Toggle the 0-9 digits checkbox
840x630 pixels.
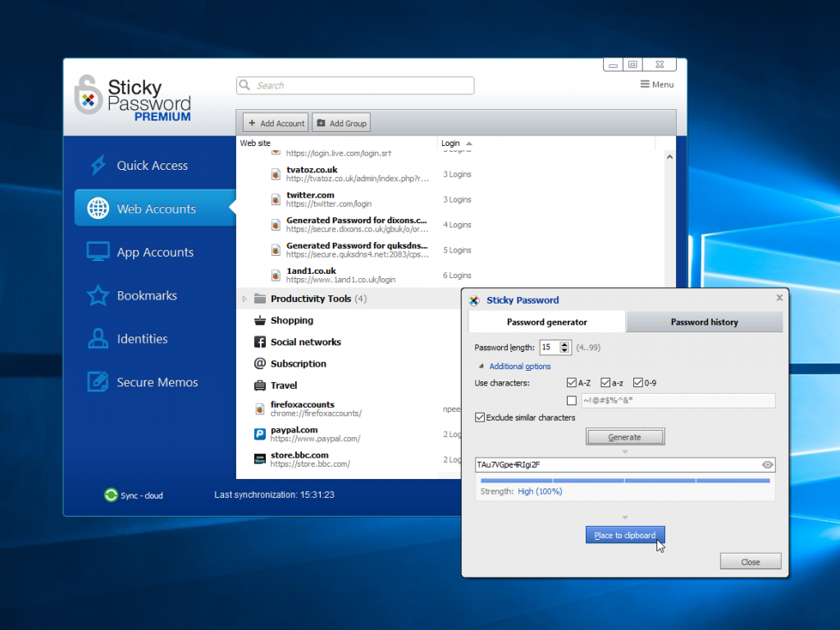(x=638, y=382)
